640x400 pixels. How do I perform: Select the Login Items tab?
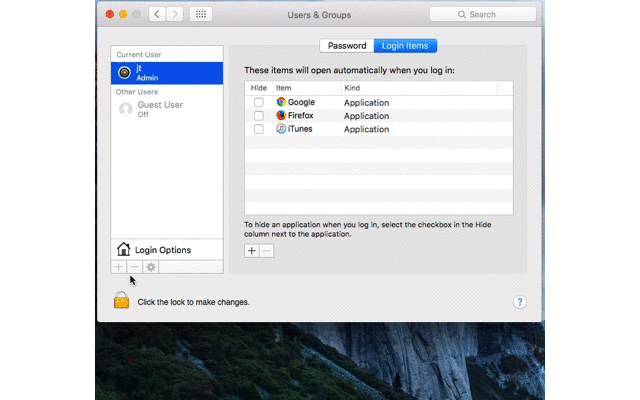coord(404,45)
